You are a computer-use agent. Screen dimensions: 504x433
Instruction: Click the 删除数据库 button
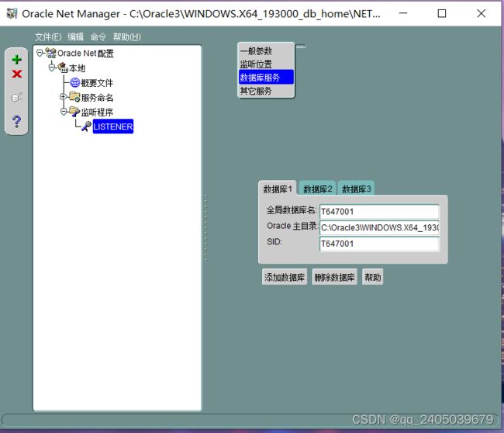pos(334,277)
